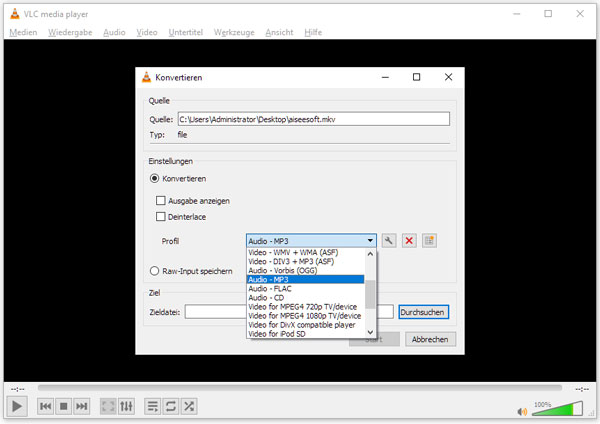Viewport: 600px width, 424px height.
Task: Toggle loop repeat mode icon
Action: pos(171,406)
